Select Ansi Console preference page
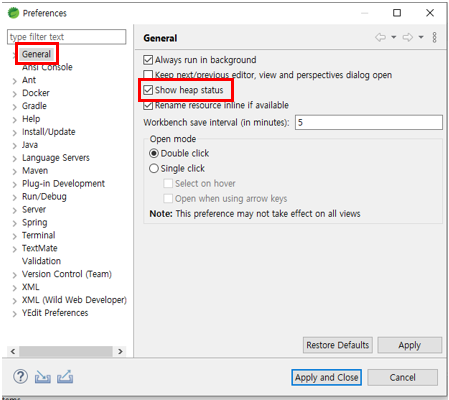Viewport: 449px width, 400px height. [47, 67]
